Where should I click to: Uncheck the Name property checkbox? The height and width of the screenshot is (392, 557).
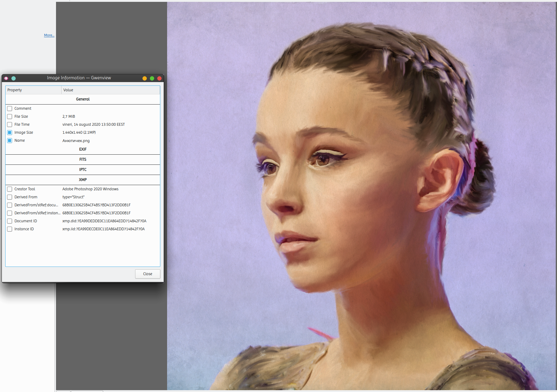[10, 141]
